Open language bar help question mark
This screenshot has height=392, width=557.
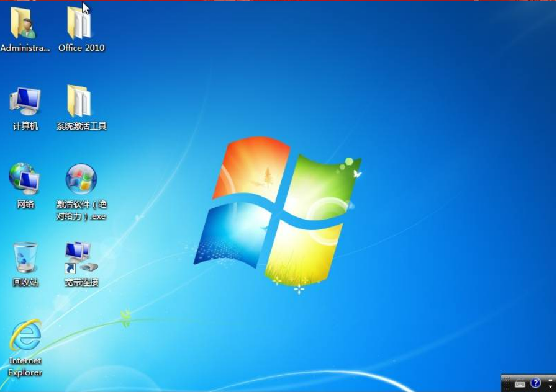coord(535,383)
